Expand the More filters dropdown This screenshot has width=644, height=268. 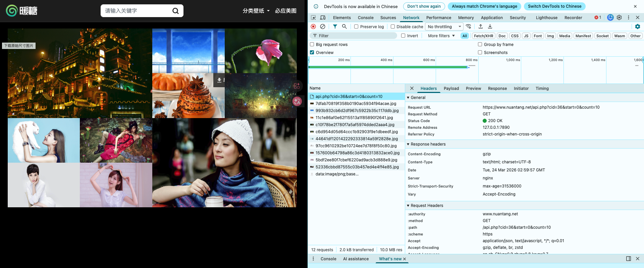tap(441, 36)
